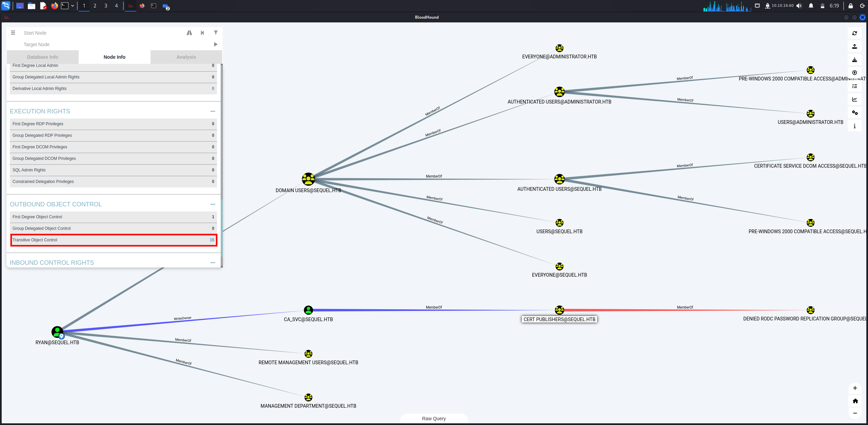The width and height of the screenshot is (868, 425).
Task: Focus the Target Node input field
Action: pos(115,44)
